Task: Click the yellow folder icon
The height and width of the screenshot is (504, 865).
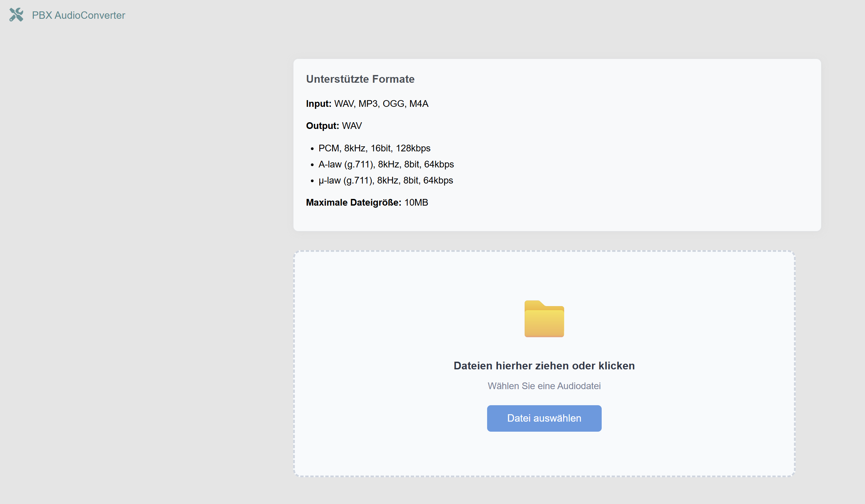Action: tap(544, 319)
